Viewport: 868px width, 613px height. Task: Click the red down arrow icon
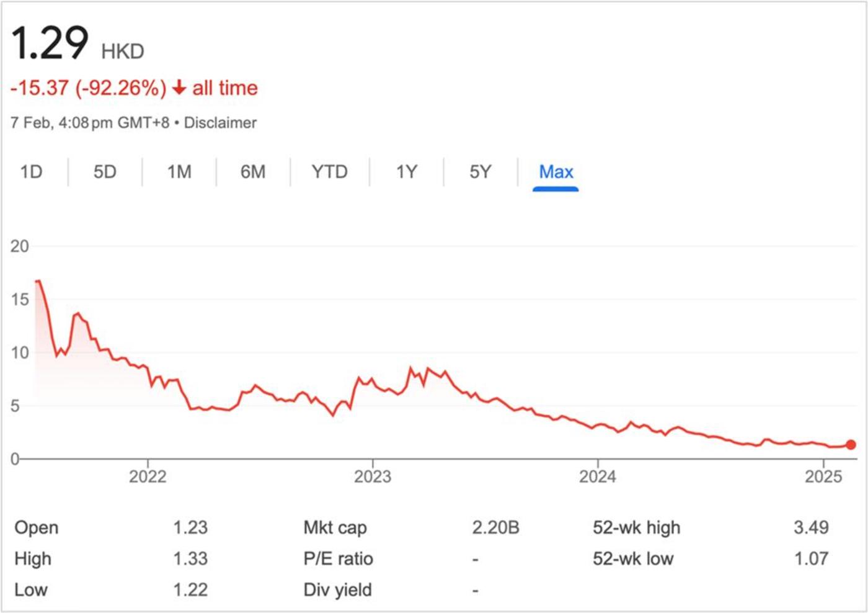pos(179,88)
